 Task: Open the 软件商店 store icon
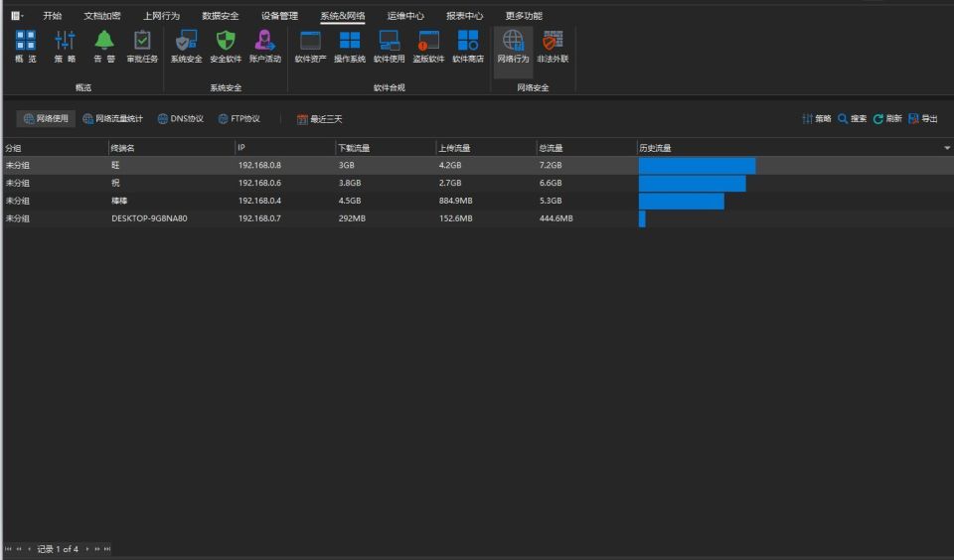pos(468,47)
